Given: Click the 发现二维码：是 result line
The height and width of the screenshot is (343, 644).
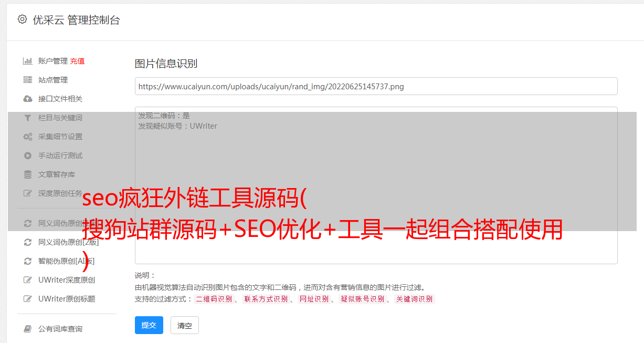Looking at the screenshot, I should pyautogui.click(x=164, y=116).
